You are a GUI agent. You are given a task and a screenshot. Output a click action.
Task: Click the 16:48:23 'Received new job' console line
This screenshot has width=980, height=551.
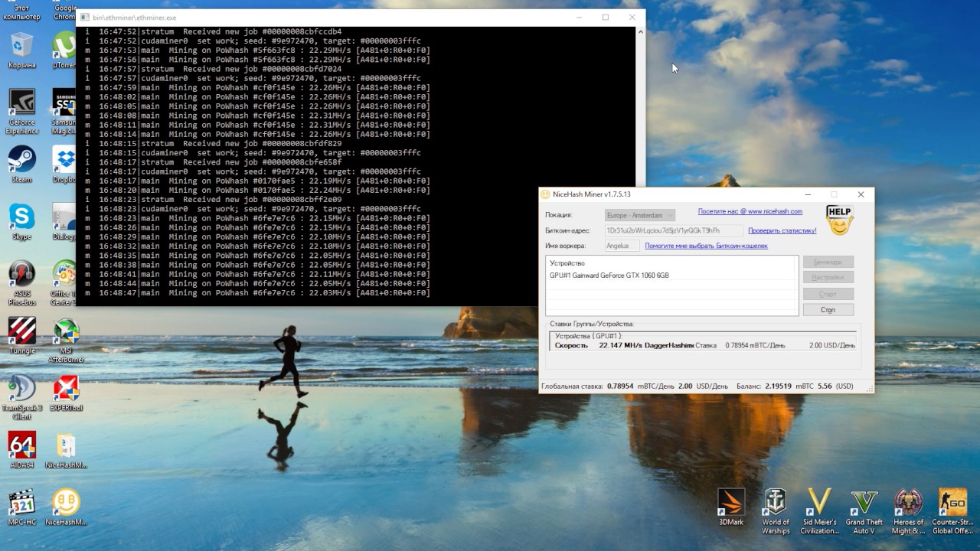point(213,199)
